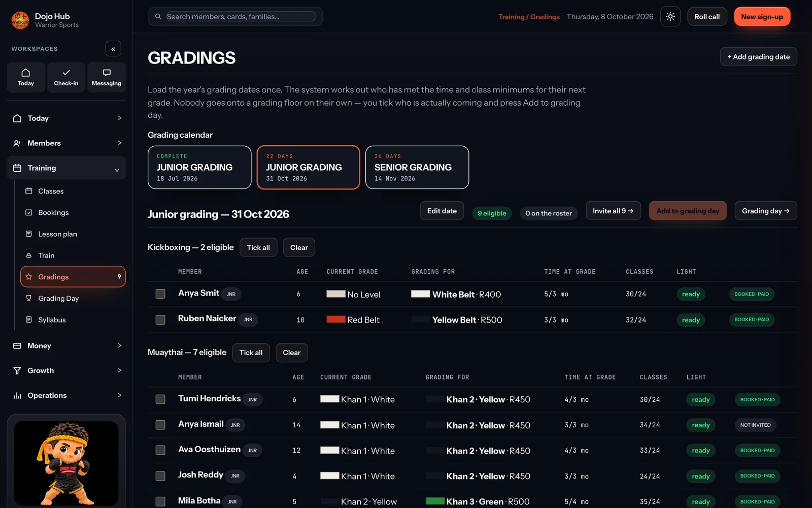812x508 pixels.
Task: Click the Dojo Hub Warrior Sports logo
Action: coord(20,20)
